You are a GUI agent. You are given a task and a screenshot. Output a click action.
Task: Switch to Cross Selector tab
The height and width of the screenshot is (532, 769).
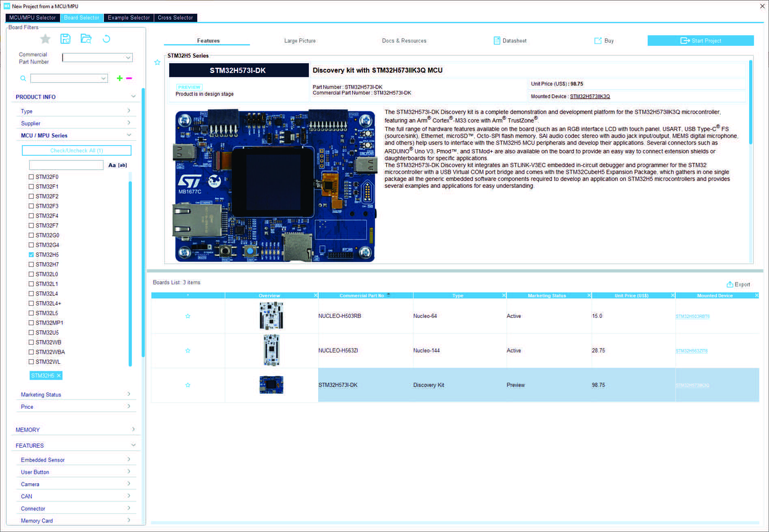pyautogui.click(x=175, y=18)
